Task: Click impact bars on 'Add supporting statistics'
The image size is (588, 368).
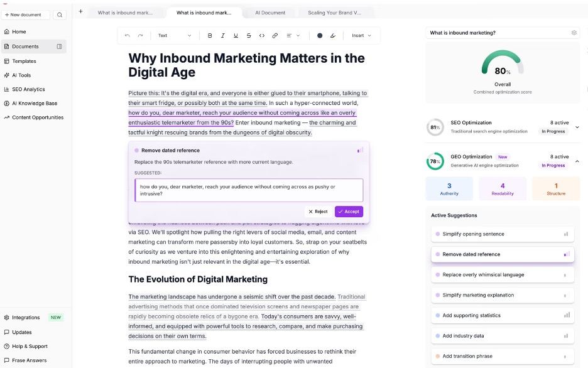Action: (x=567, y=315)
